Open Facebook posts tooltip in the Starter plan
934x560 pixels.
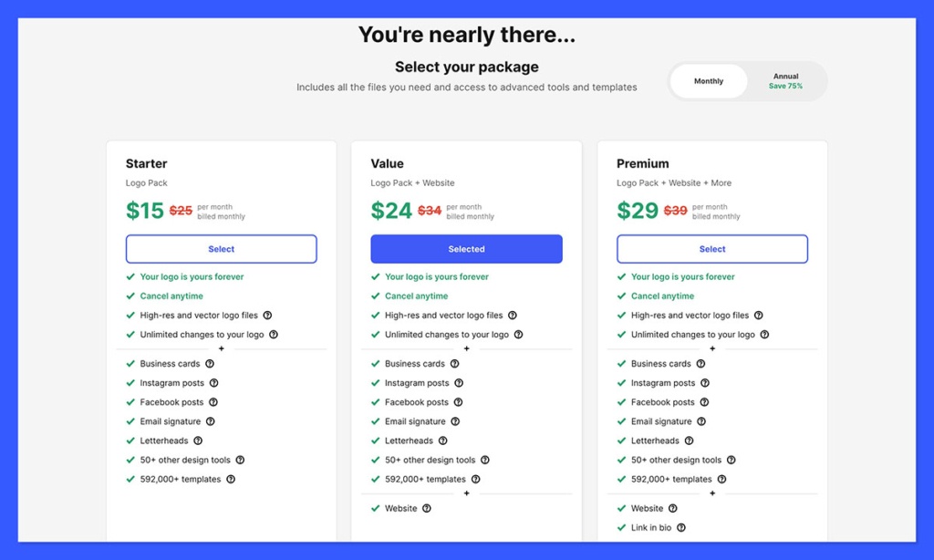[212, 402]
